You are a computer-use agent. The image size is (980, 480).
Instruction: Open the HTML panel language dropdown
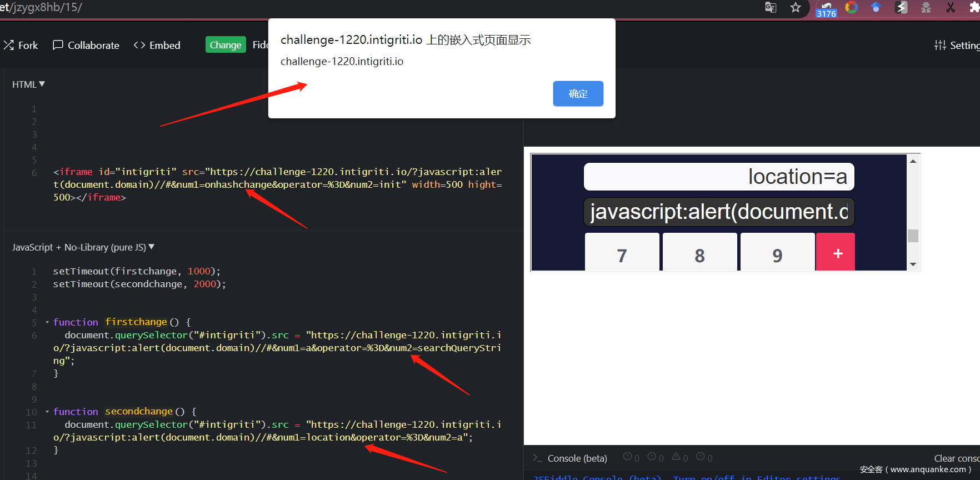coord(28,84)
